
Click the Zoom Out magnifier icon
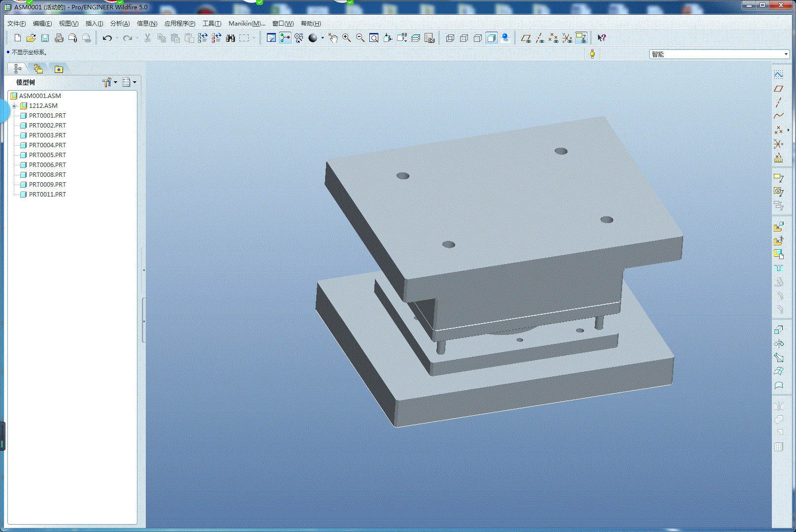pos(360,38)
